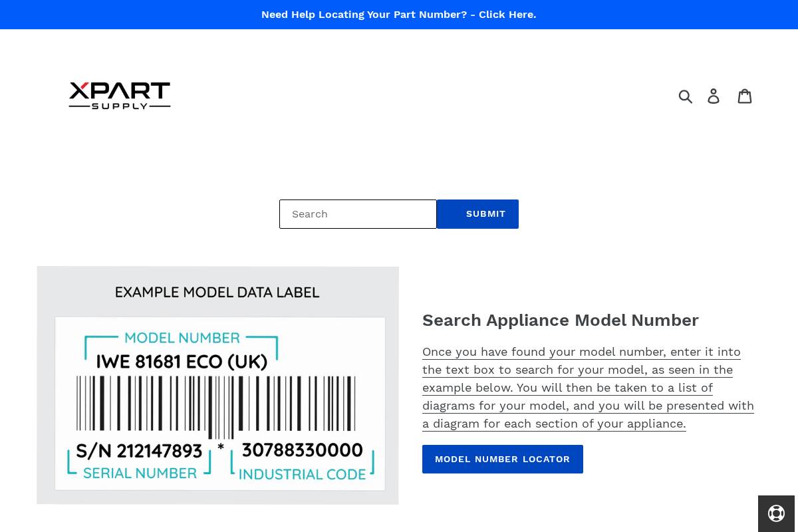798x532 pixels.
Task: Select the MODEL NUMBER text on label image
Action: tap(181, 338)
